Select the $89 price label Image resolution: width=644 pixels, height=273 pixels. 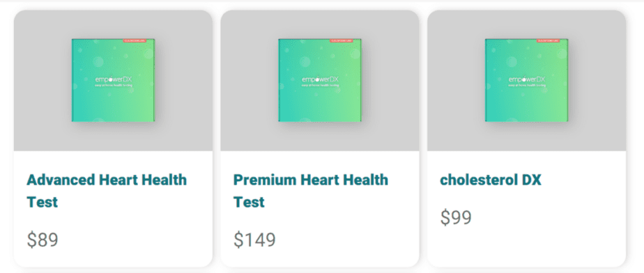coord(43,240)
